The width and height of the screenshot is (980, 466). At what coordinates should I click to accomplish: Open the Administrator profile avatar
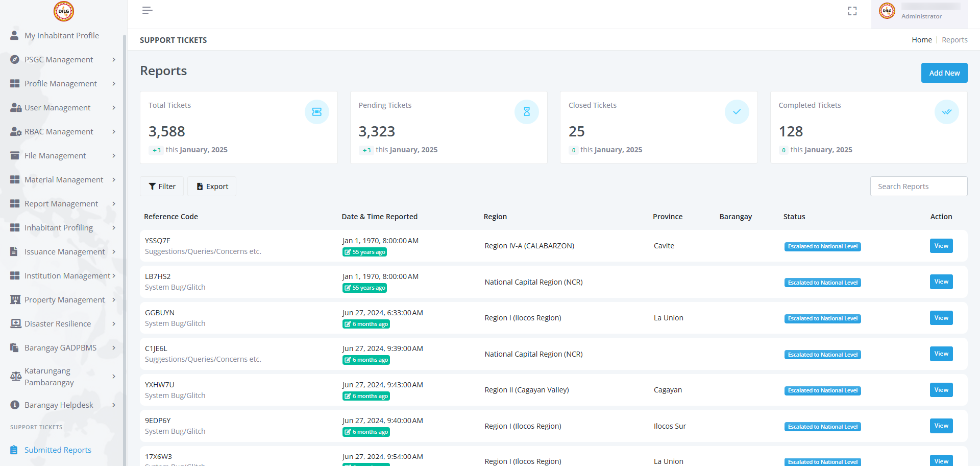click(x=887, y=11)
